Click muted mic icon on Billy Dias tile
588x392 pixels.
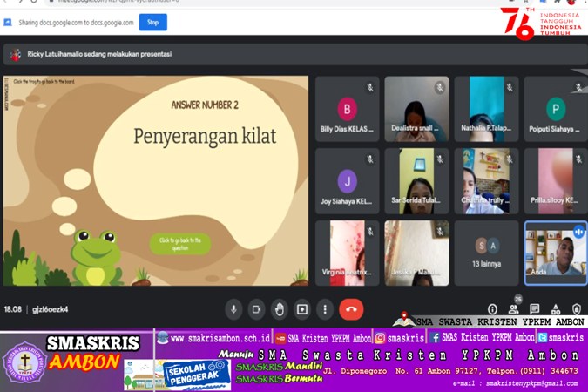tap(370, 88)
